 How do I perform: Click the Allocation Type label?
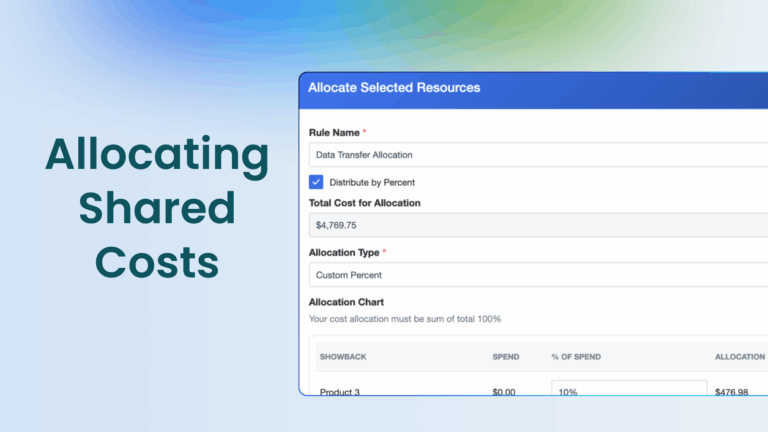pos(344,252)
